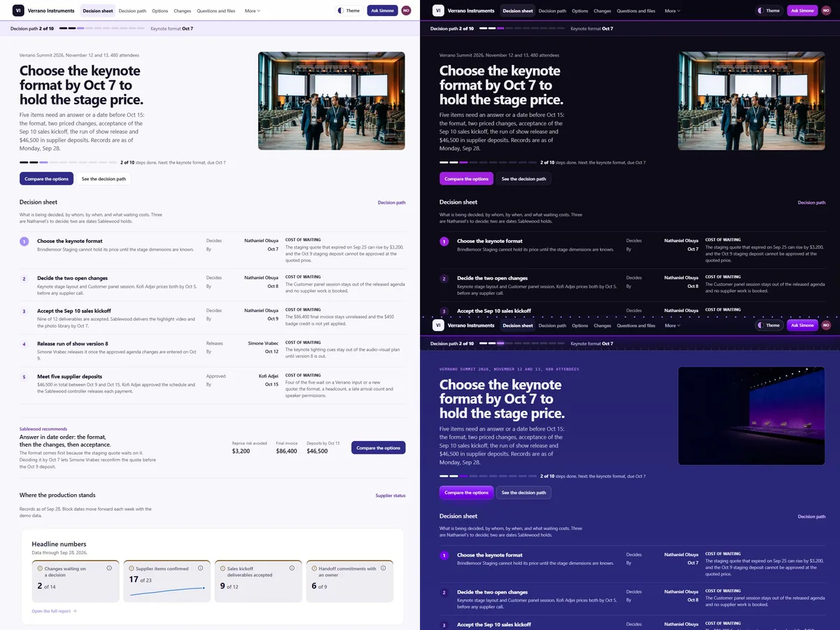Click Ask Simone in the purple-theme panel

click(x=802, y=325)
